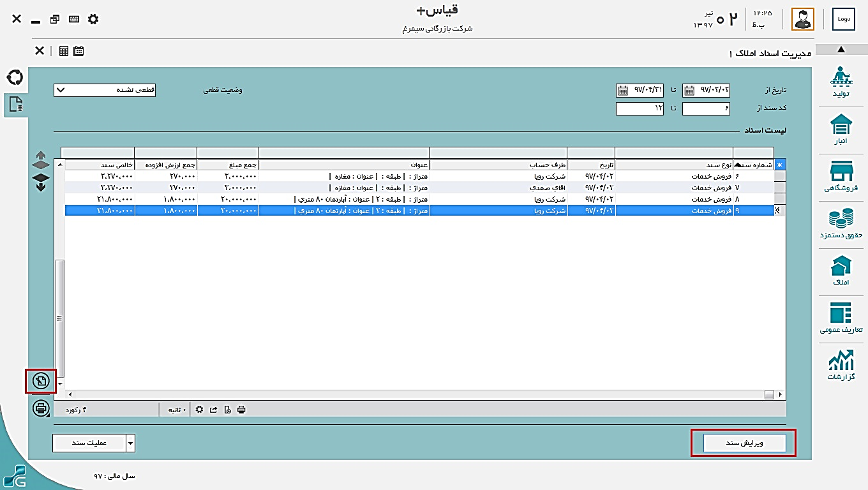Click the refresh circular arrows icon
The height and width of the screenshot is (490, 868).
[14, 78]
